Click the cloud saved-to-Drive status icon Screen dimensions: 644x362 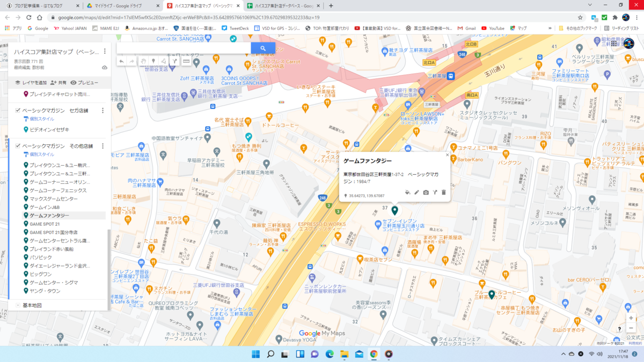105,68
